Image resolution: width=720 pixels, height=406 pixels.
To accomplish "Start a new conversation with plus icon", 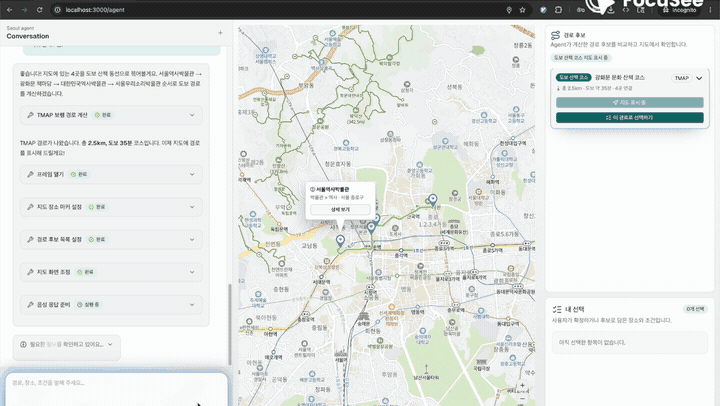I will (220, 33).
